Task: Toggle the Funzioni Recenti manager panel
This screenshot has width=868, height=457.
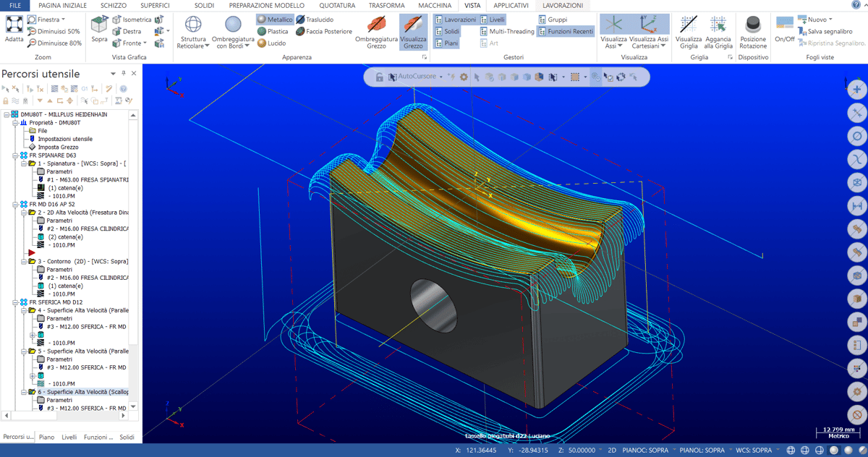Action: [566, 31]
